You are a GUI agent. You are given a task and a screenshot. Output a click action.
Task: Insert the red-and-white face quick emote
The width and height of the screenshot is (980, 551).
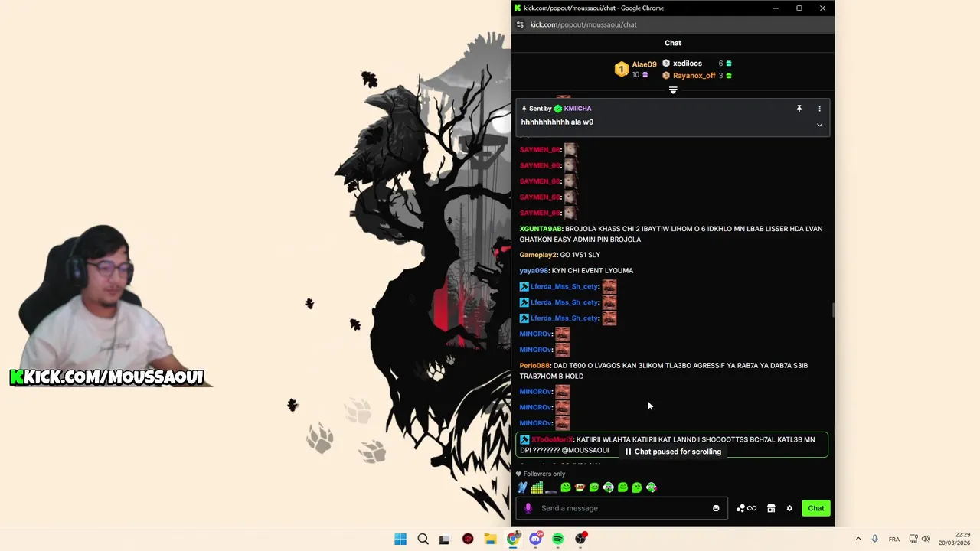click(x=580, y=487)
